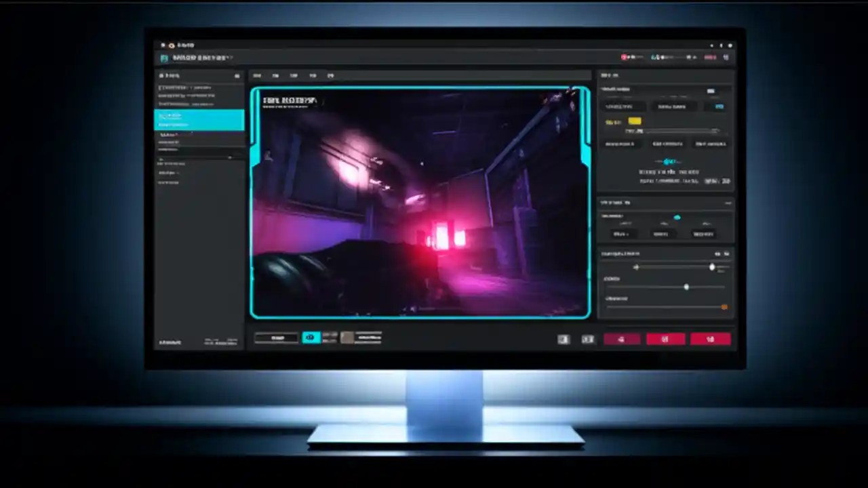
Task: Click the overlay layout icon beside the webcam button
Action: click(330, 338)
